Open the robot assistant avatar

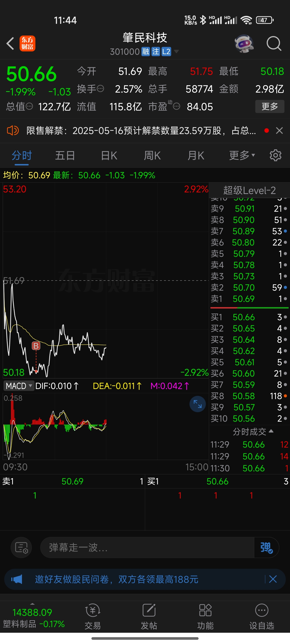(244, 43)
